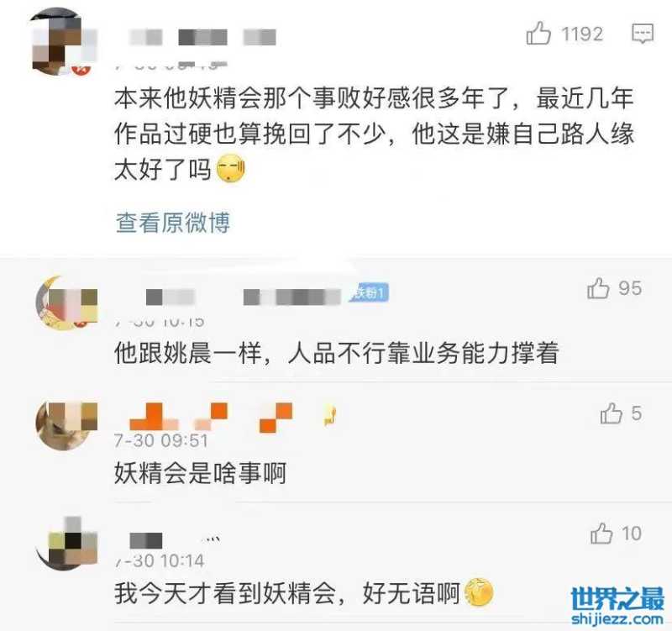Click 查看原微博 link

click(x=173, y=223)
